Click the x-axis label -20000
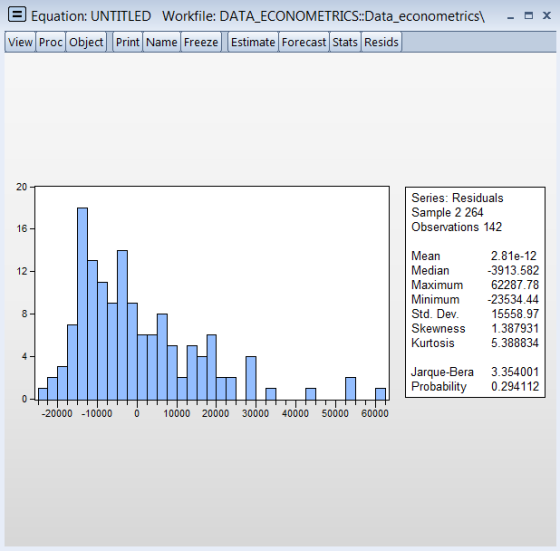 click(57, 414)
